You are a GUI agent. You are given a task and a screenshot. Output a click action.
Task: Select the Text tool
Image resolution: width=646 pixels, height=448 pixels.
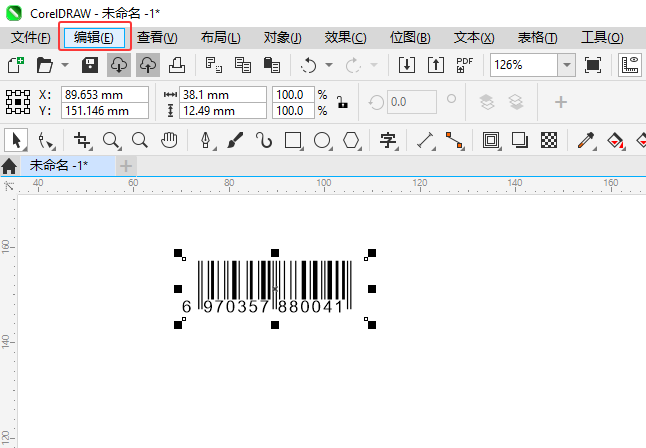[388, 141]
